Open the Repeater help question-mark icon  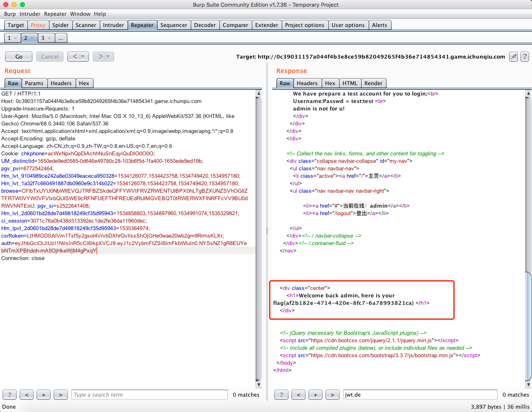525,56
